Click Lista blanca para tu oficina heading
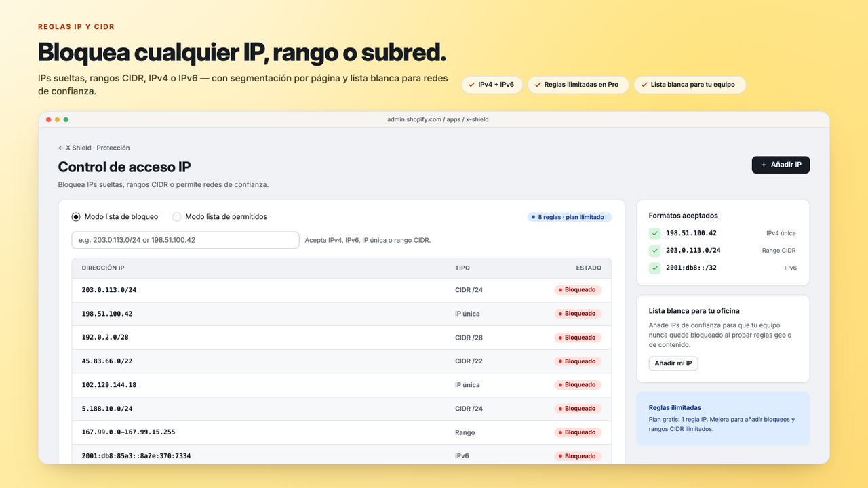The width and height of the screenshot is (868, 488). tap(694, 311)
